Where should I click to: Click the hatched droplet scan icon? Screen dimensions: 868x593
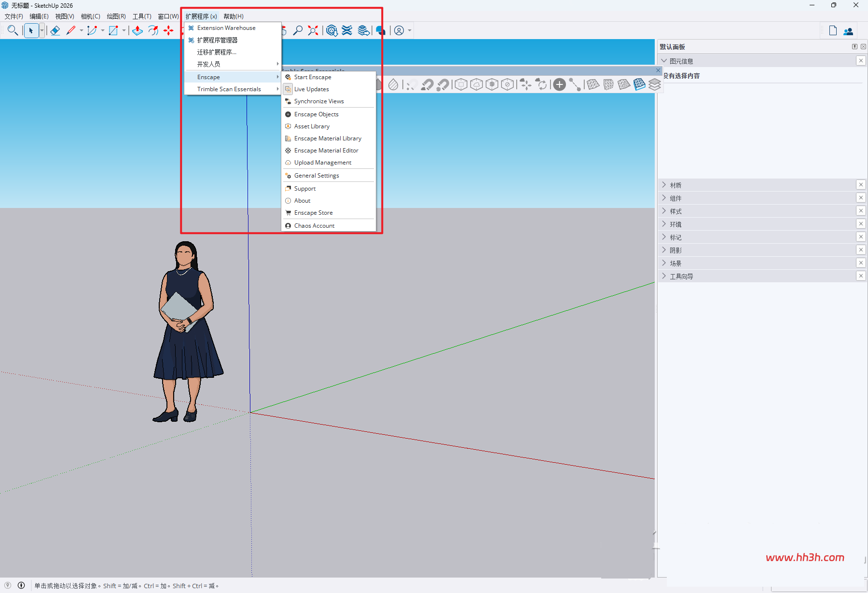tap(393, 84)
